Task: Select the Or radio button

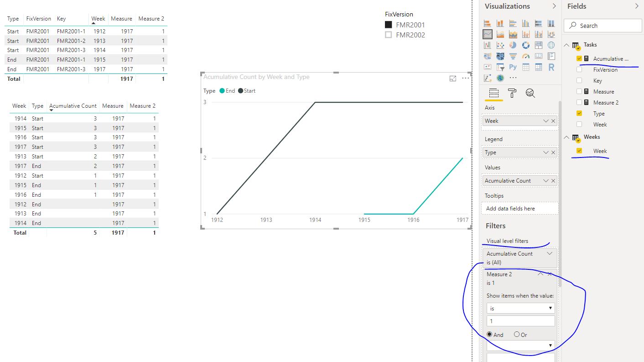Action: (517, 335)
